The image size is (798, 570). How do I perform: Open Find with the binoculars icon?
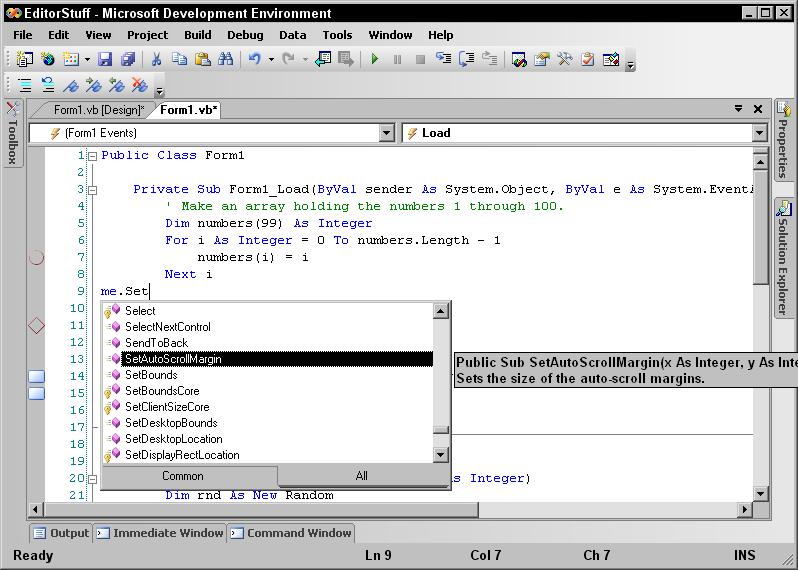pyautogui.click(x=225, y=59)
